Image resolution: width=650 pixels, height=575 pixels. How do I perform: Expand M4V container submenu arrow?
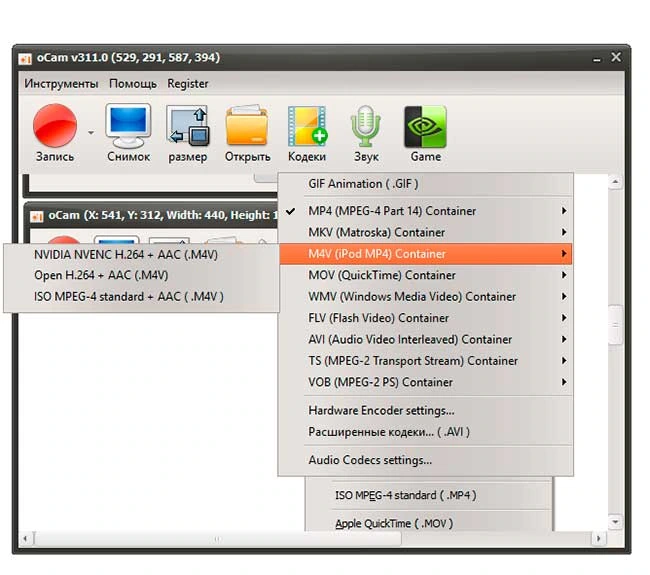pos(564,254)
